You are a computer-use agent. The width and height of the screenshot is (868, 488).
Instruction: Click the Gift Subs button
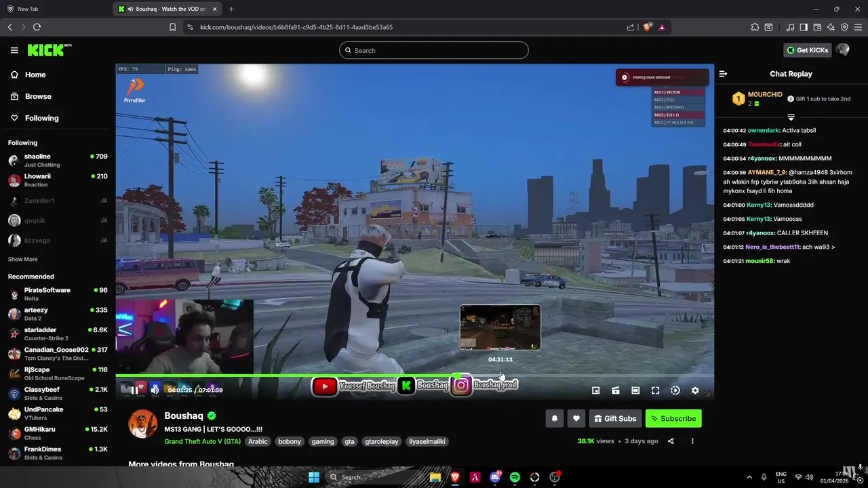pyautogui.click(x=615, y=419)
